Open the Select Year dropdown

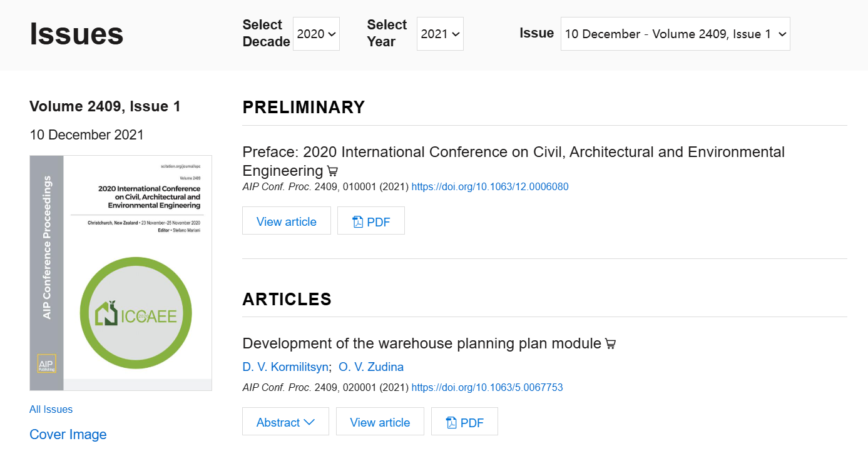click(x=440, y=34)
